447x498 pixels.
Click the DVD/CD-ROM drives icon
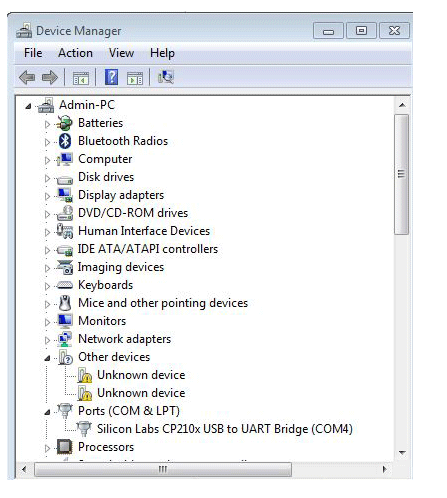[x=65, y=213]
